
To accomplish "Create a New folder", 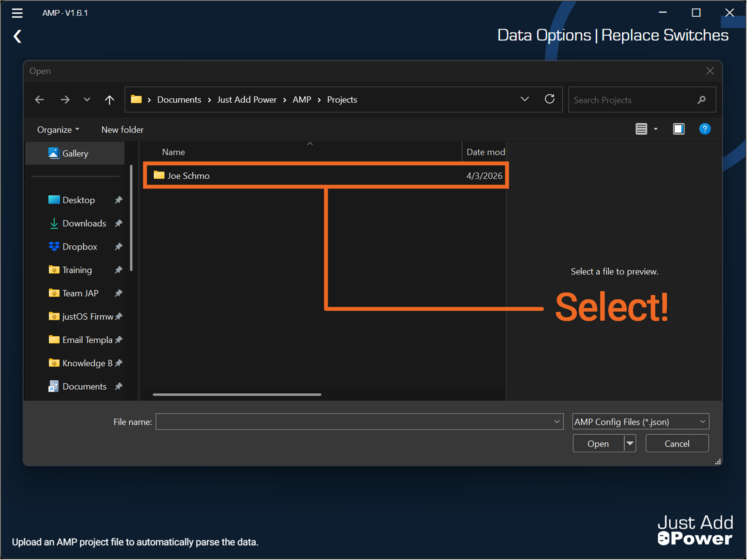I will [x=122, y=130].
